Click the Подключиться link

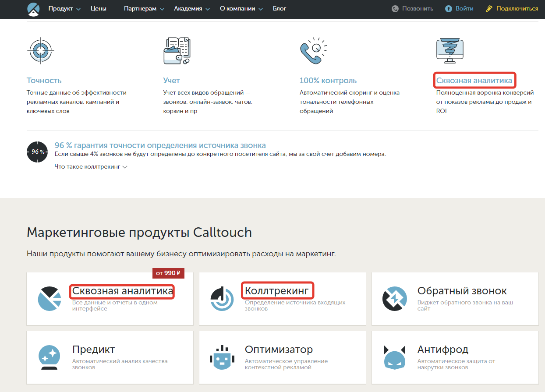[x=517, y=9]
